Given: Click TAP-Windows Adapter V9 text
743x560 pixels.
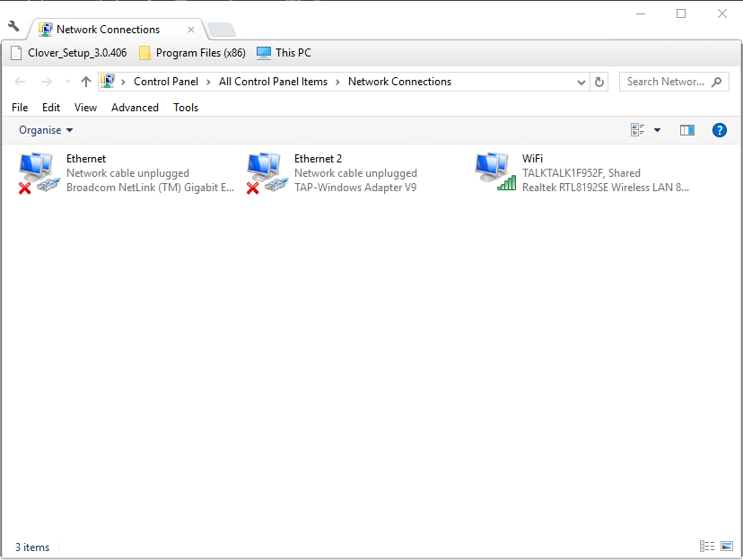Looking at the screenshot, I should (x=355, y=188).
